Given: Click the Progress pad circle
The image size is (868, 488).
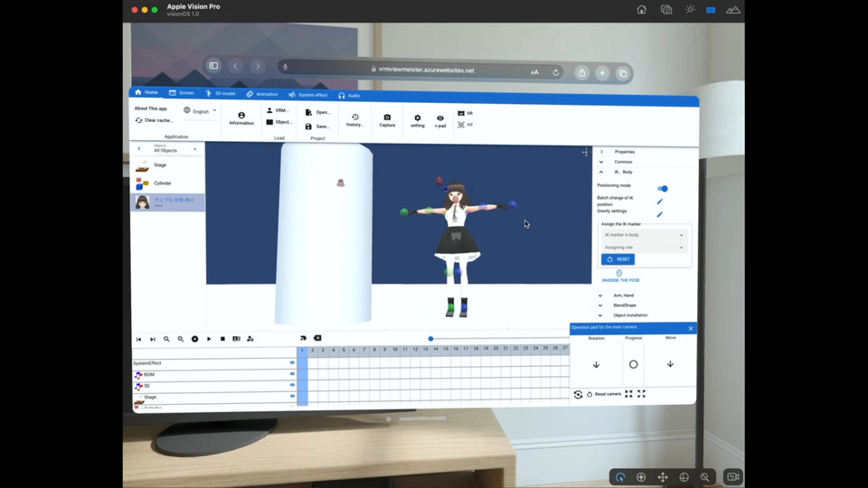Looking at the screenshot, I should (x=633, y=364).
